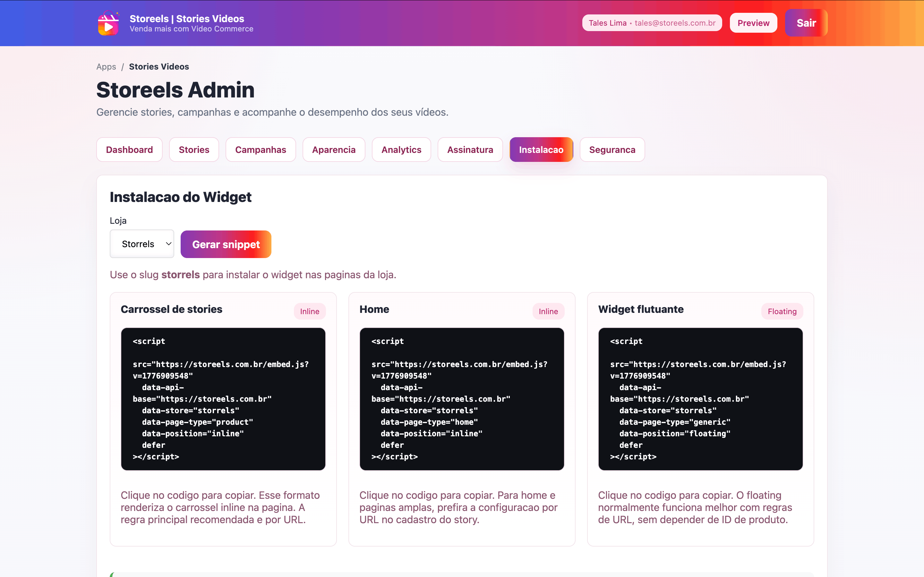Click the Gerar snippet button
The height and width of the screenshot is (577, 924).
point(226,244)
